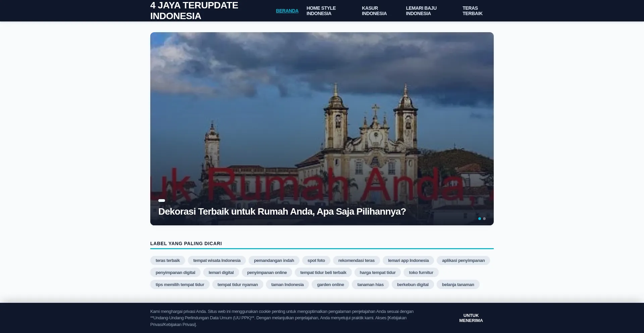This screenshot has width=644, height=333.
Task: Open the 'garden online' tag
Action: point(330,285)
